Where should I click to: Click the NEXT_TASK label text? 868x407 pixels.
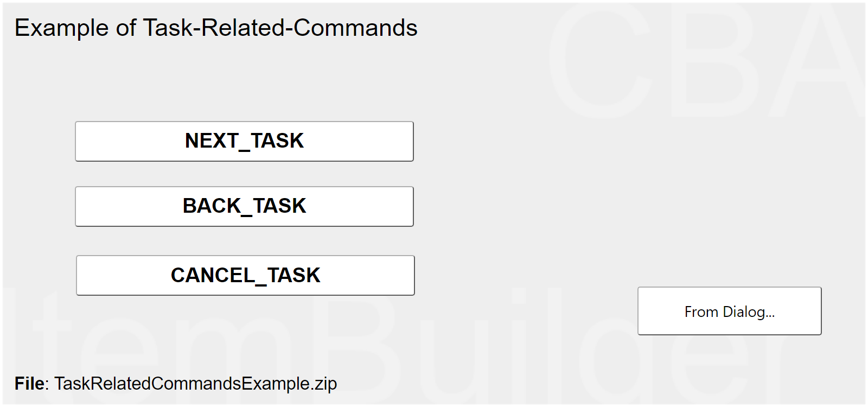point(244,141)
